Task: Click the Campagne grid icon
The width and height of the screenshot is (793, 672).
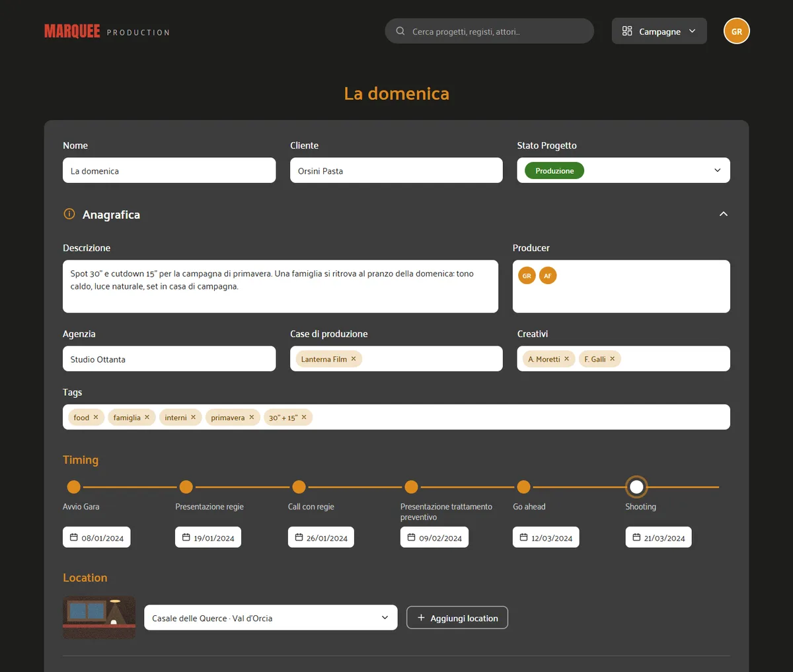Action: click(627, 31)
